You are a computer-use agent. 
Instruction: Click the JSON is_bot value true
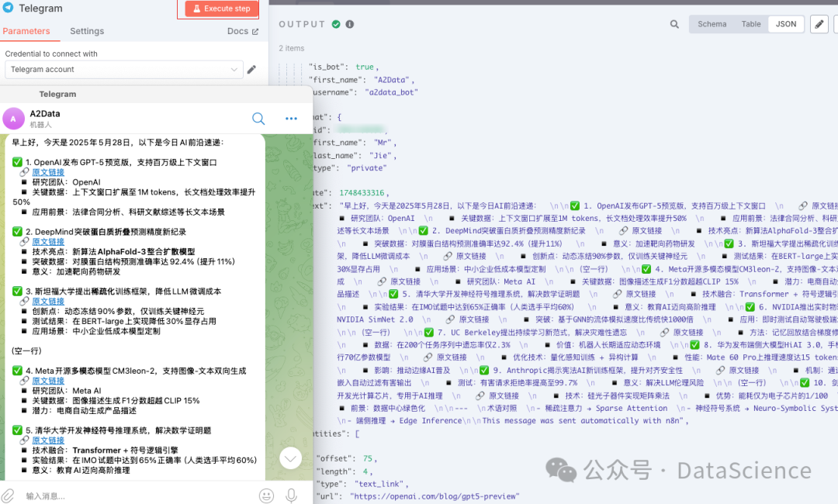365,67
